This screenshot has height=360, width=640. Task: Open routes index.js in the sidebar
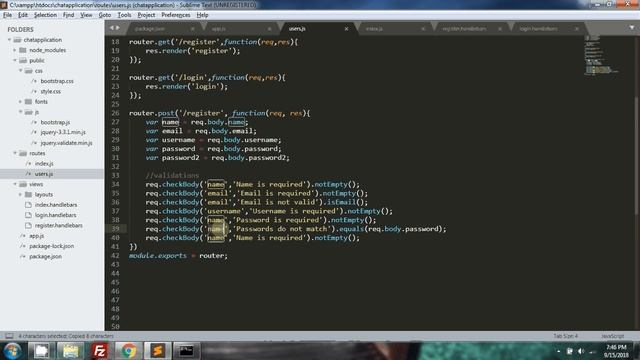pos(44,164)
